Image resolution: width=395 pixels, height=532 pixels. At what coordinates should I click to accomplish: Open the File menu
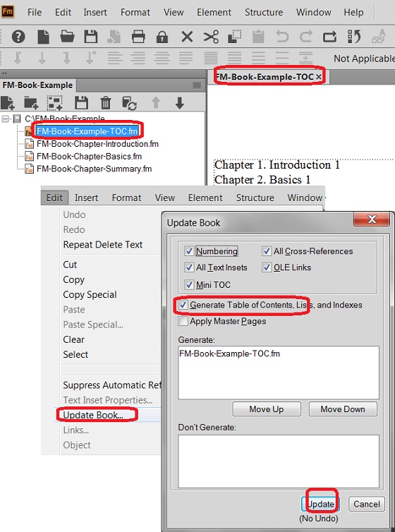35,12
